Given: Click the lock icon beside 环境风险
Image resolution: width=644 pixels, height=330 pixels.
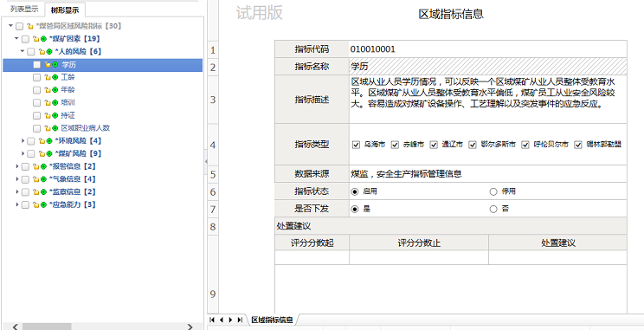Looking at the screenshot, I should [x=42, y=141].
